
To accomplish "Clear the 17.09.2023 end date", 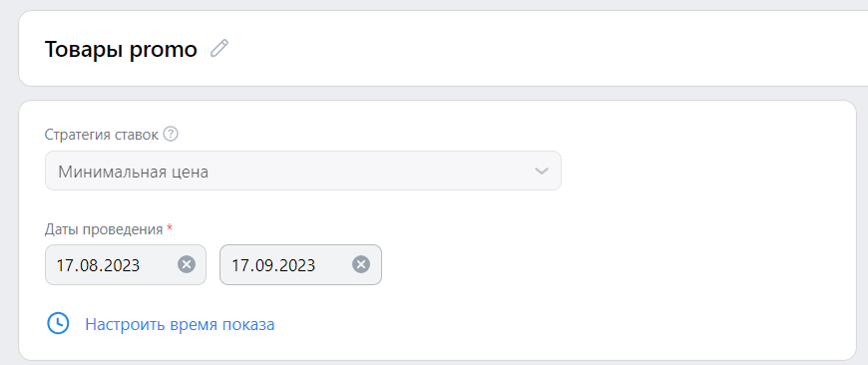I will 361,265.
